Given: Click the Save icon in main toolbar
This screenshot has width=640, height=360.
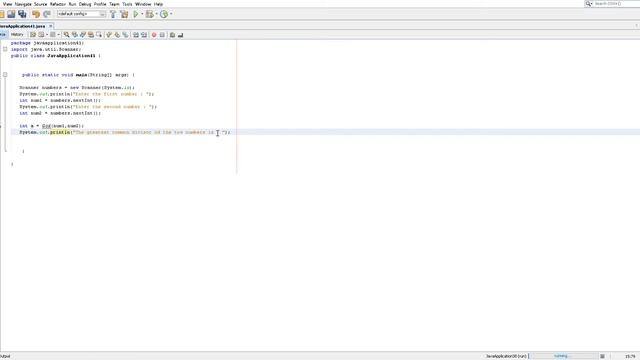Looking at the screenshot, I should 11,14.
